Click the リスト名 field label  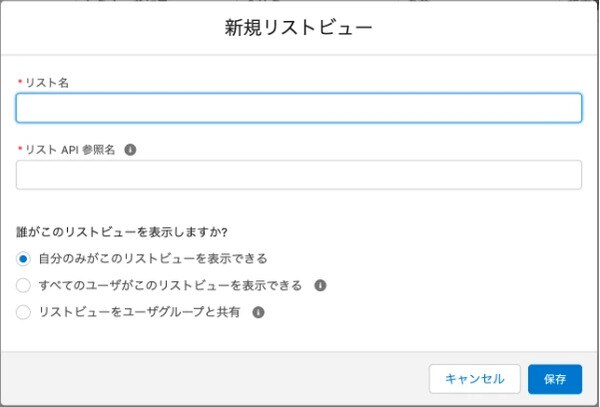[47, 83]
